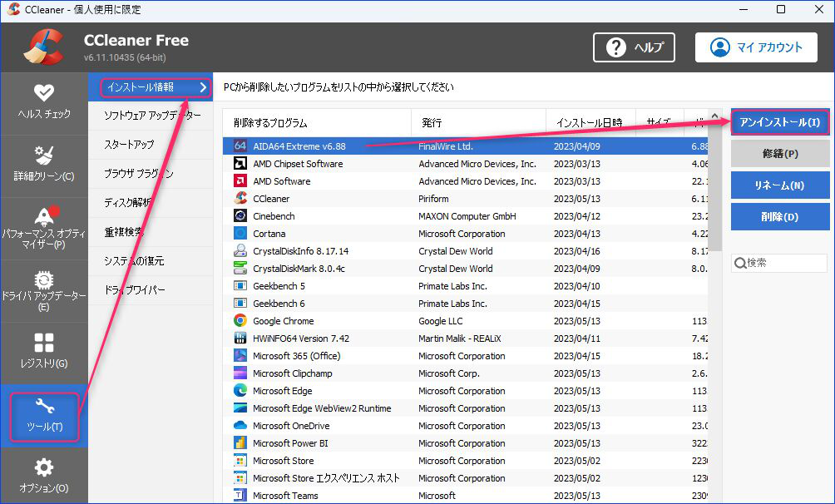Click the CCleaner icon in the program list
This screenshot has height=504, width=835.
click(240, 198)
